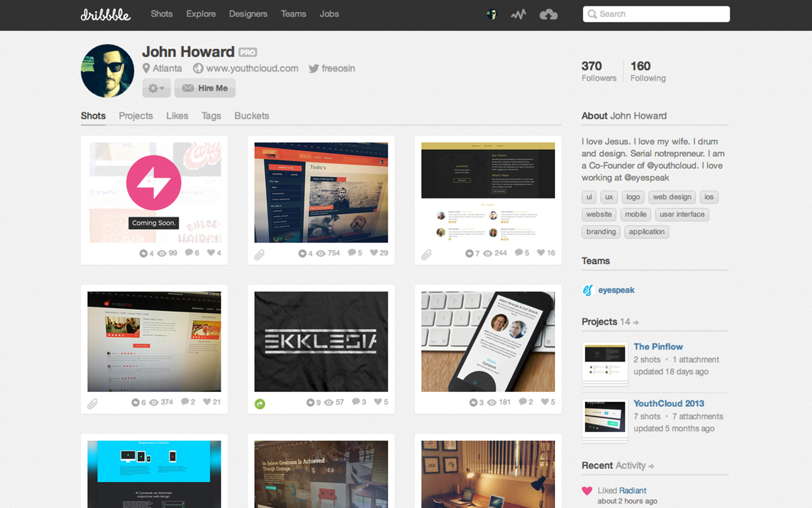Toggle the like heart on the EKKLESIA shot
Screen dimensions: 812x508
tap(381, 401)
